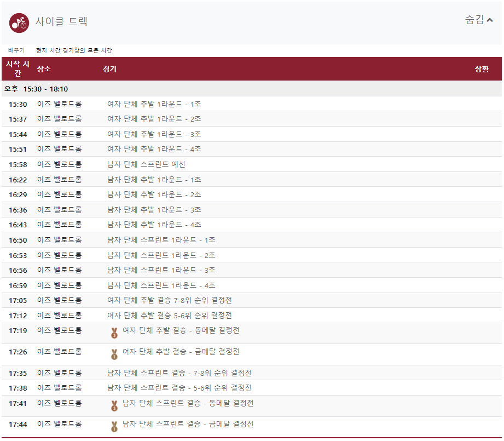Viewport: 504px width, 441px height.
Task: Click the 바꾸기 time switch link
Action: point(16,50)
